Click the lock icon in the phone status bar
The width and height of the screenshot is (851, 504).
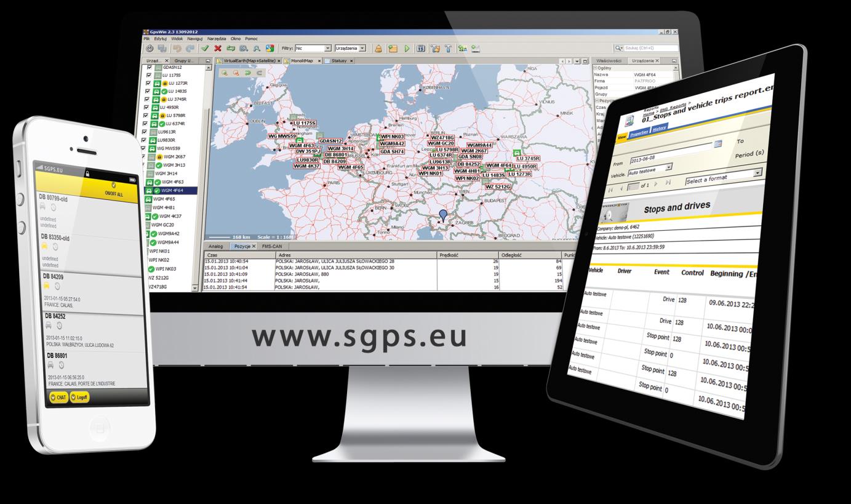point(88,174)
